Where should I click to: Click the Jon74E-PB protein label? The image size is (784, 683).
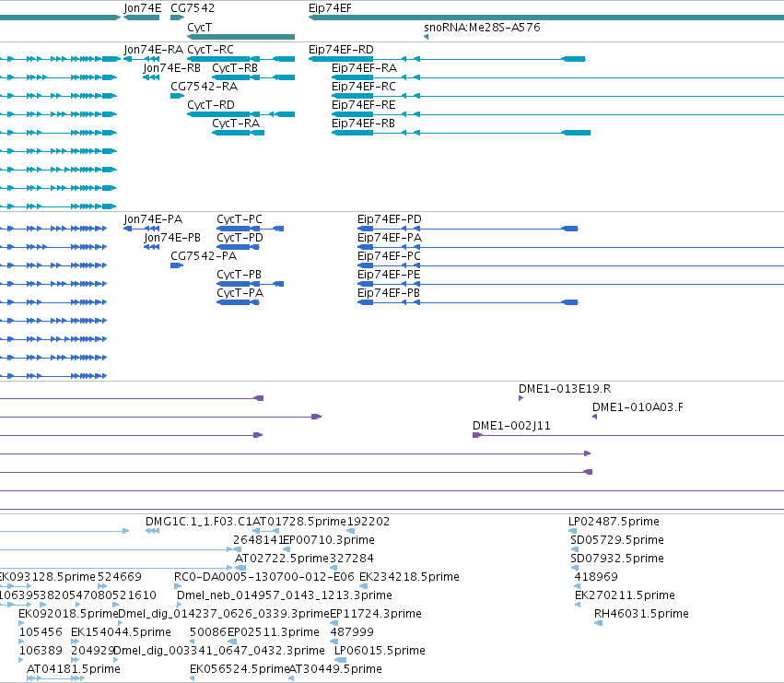(x=172, y=238)
